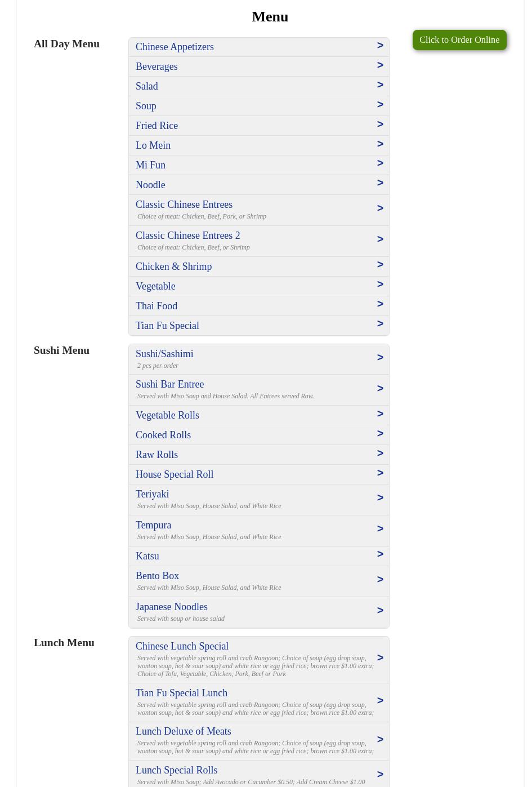Open the Japanese Noodles category

coord(172,607)
